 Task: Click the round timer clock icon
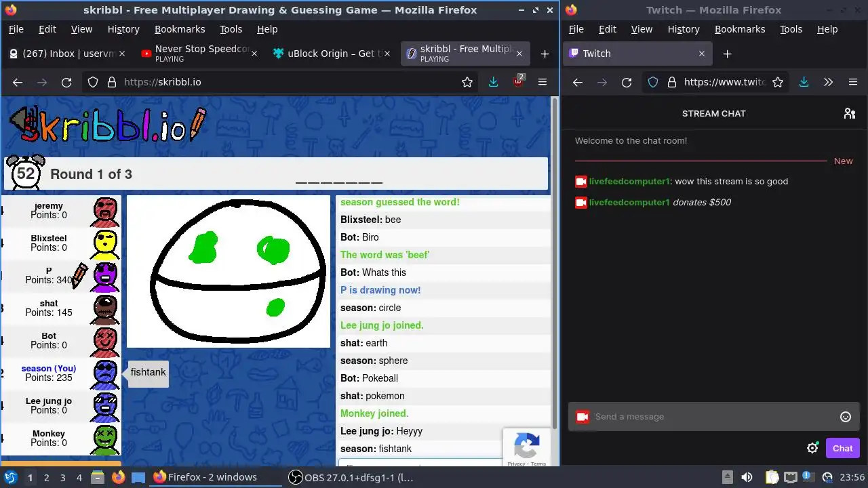click(x=26, y=173)
